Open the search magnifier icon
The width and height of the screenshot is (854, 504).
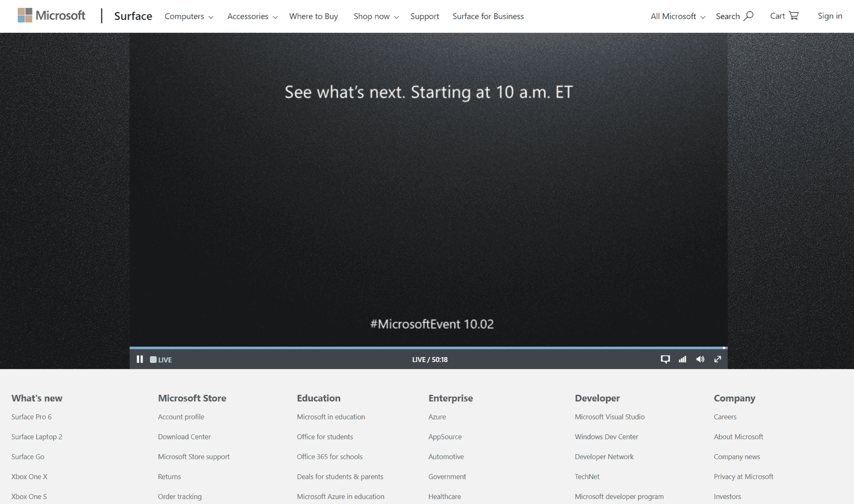point(748,16)
